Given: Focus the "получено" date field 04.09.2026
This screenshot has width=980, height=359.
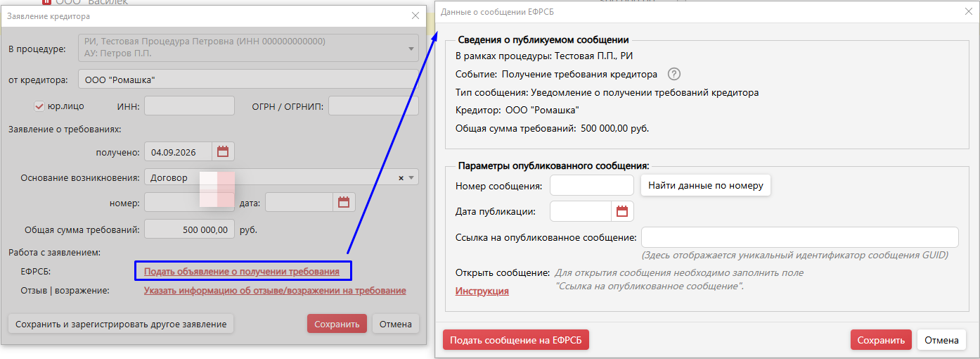Looking at the screenshot, I should (179, 151).
